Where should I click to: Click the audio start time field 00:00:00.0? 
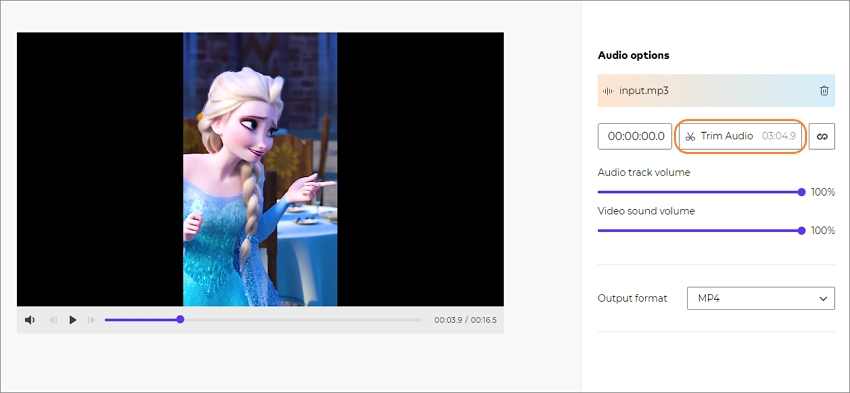(x=635, y=137)
